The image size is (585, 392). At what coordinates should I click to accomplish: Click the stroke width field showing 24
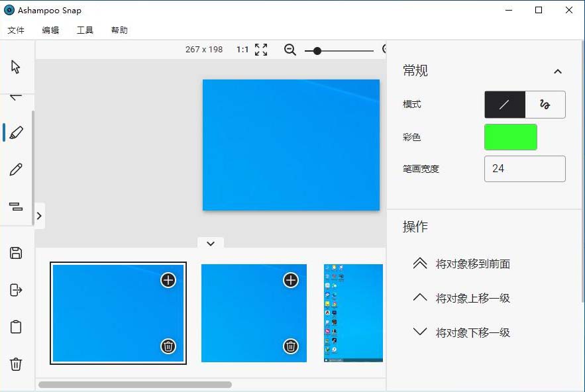525,169
